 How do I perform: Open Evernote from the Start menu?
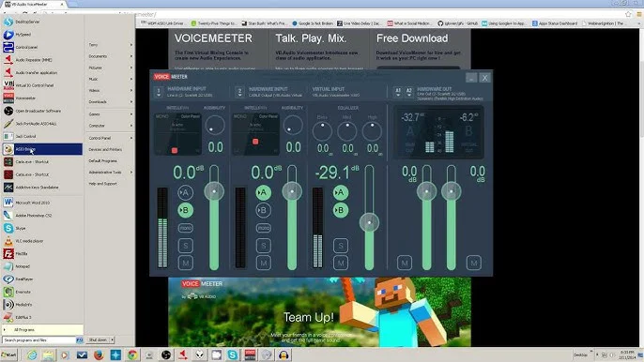coord(42,292)
